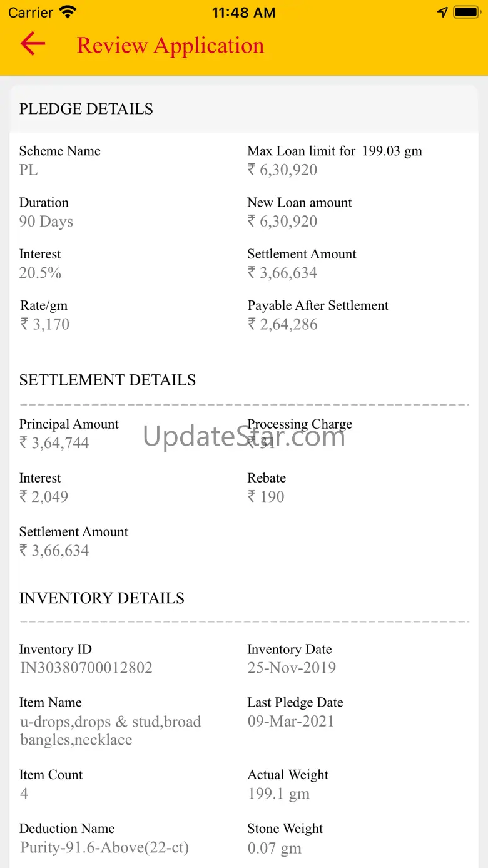
Task: Tap the Item Name list text
Action: pos(110,730)
